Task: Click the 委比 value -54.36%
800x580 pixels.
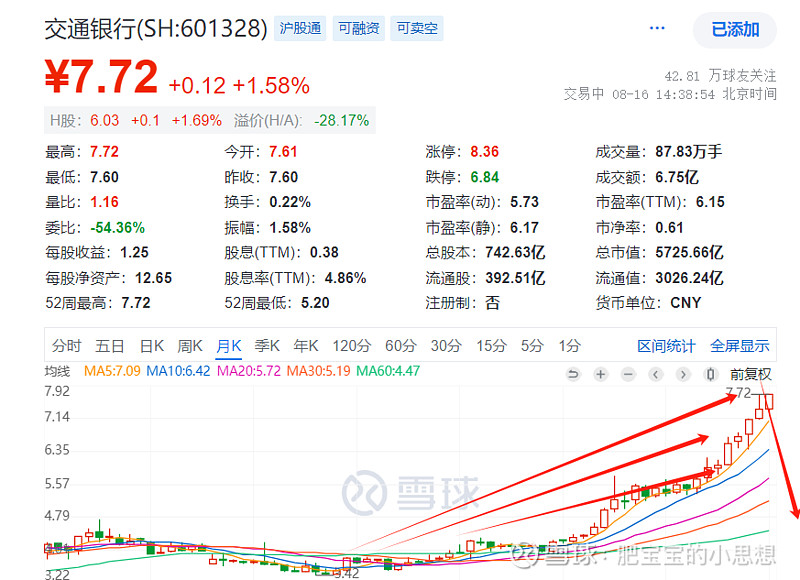Action: (x=117, y=228)
